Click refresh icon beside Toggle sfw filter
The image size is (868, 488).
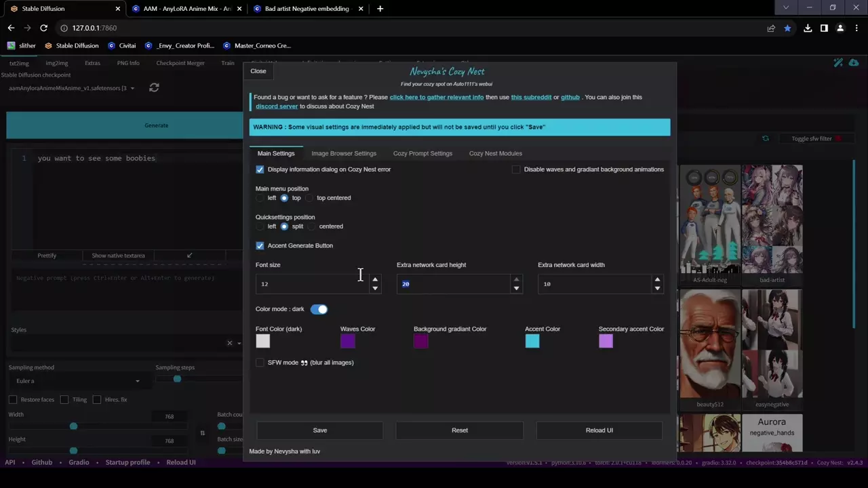tap(766, 138)
